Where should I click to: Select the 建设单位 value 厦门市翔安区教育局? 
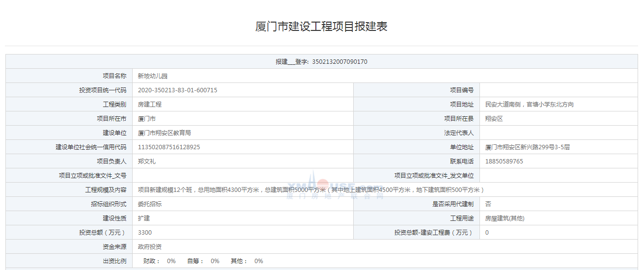165,133
